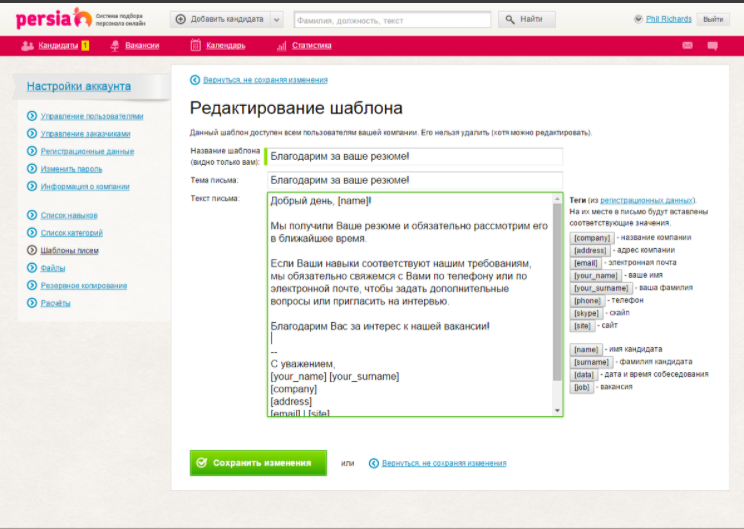Click arrow icon beside Изменить пароль

32,168
